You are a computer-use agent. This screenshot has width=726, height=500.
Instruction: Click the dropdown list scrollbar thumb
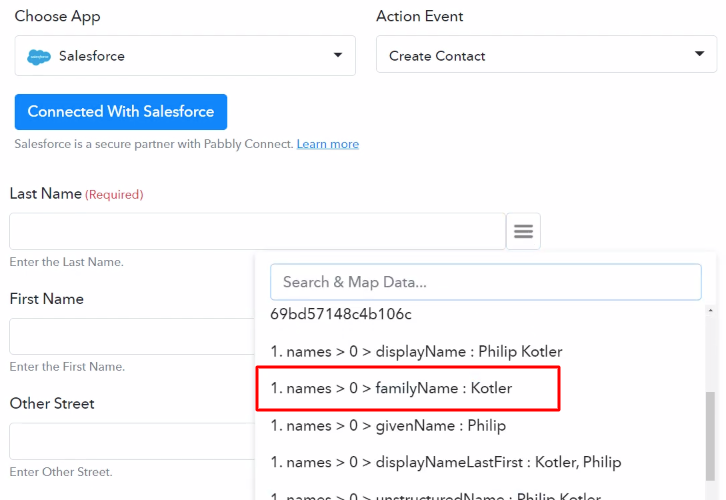(710, 436)
